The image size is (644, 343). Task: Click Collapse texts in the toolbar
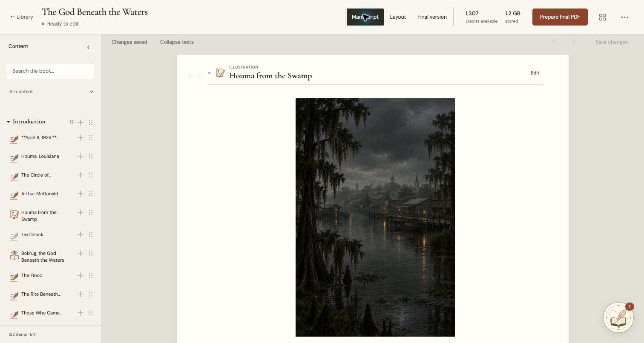coord(177,42)
